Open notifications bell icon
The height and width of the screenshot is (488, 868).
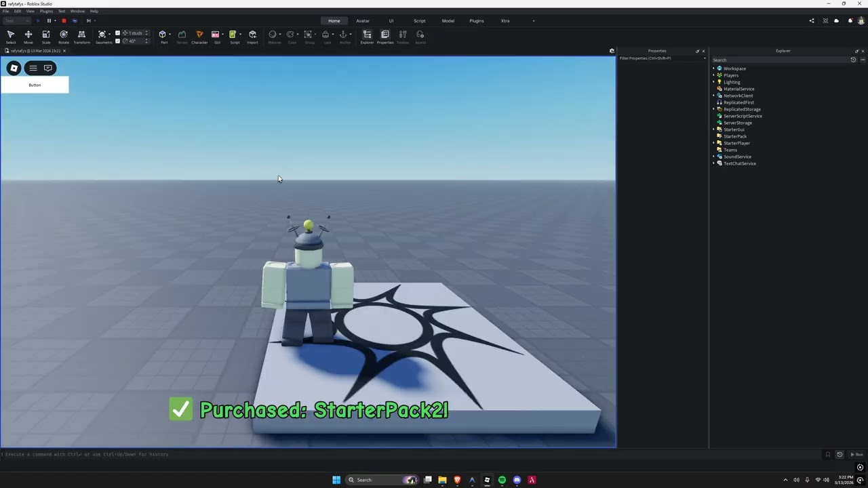(x=850, y=21)
